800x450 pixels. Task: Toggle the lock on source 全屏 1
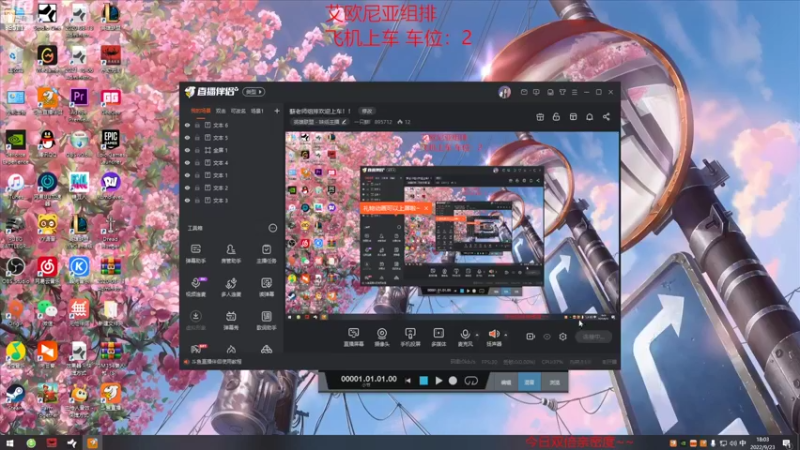click(x=197, y=150)
